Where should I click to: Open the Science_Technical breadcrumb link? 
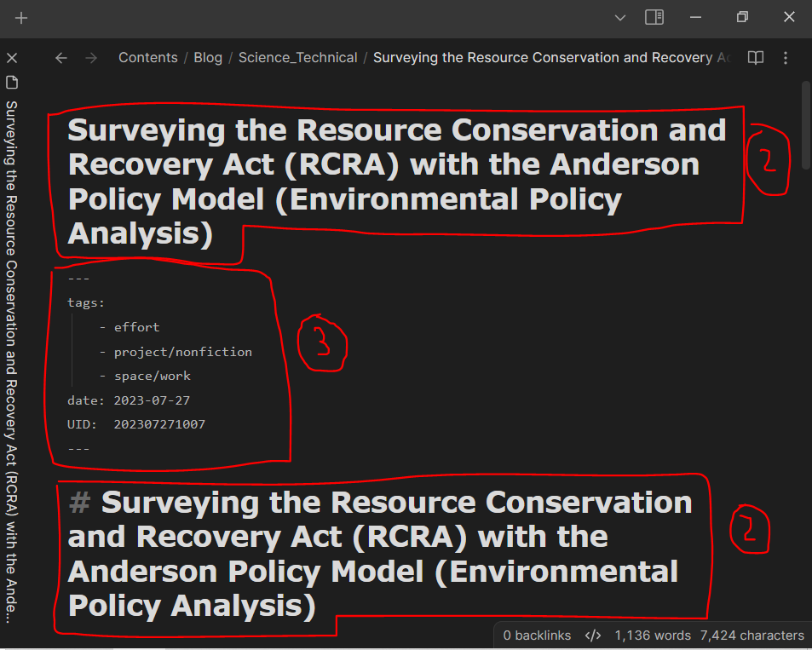(x=297, y=57)
